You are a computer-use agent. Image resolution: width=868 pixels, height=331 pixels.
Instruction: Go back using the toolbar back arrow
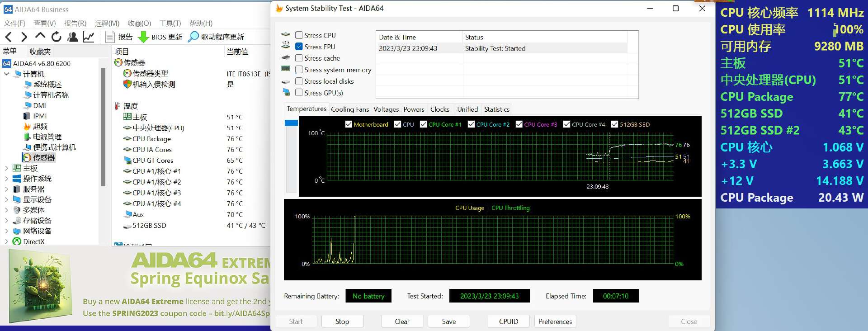tap(8, 37)
